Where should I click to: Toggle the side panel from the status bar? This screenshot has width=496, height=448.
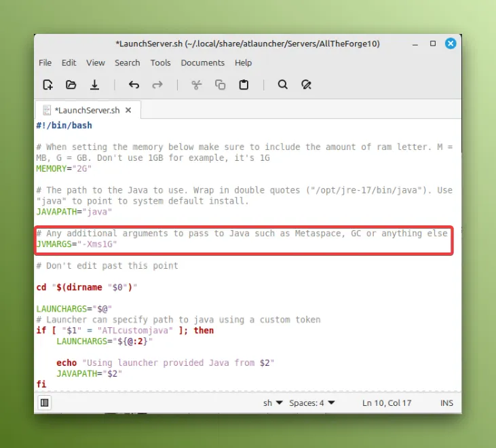45,403
